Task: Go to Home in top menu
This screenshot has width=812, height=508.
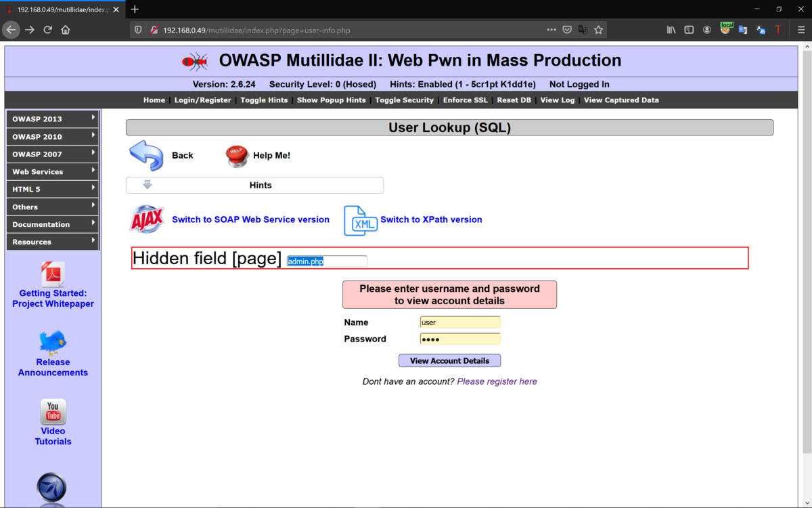Action: [154, 100]
